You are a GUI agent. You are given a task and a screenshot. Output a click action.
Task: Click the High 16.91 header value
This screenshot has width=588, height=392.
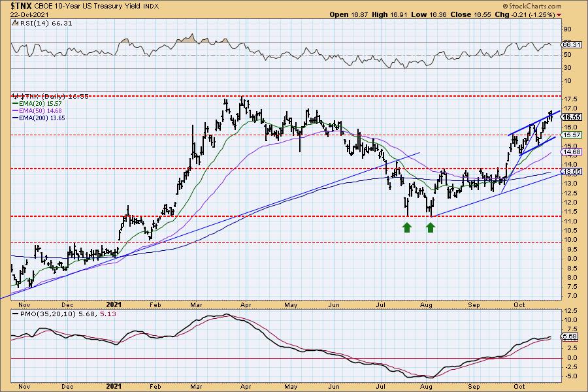click(390, 14)
